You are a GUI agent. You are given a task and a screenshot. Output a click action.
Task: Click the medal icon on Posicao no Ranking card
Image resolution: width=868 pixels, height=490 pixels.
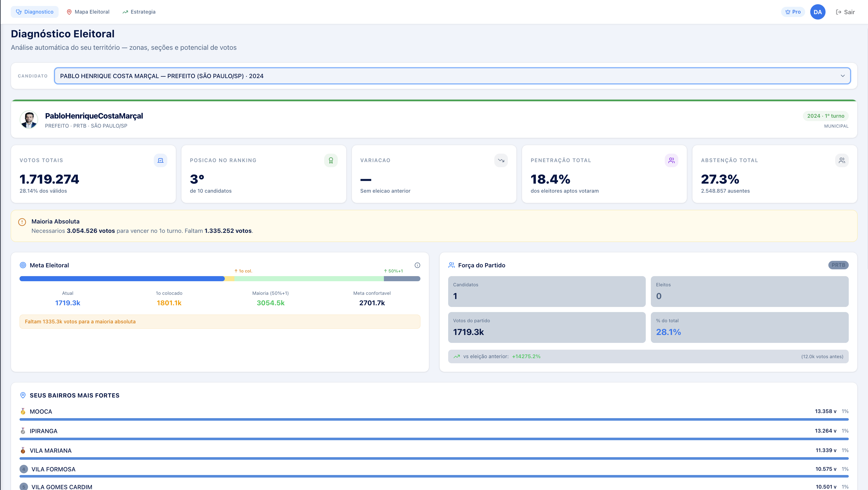pos(331,160)
